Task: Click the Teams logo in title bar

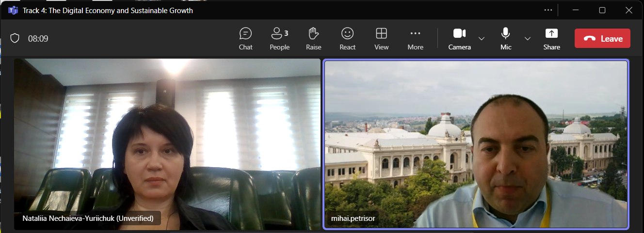Action: point(13,10)
